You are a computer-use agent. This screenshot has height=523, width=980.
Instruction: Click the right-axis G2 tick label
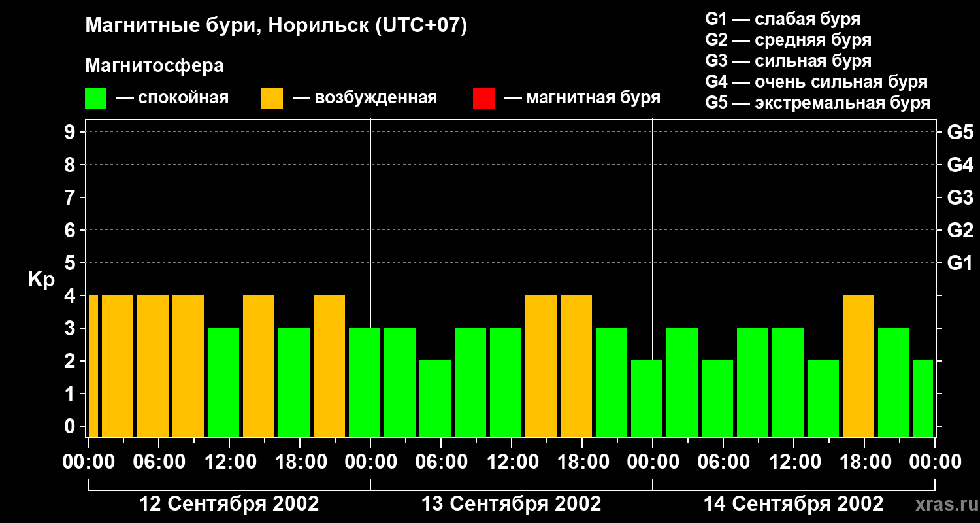click(x=960, y=231)
